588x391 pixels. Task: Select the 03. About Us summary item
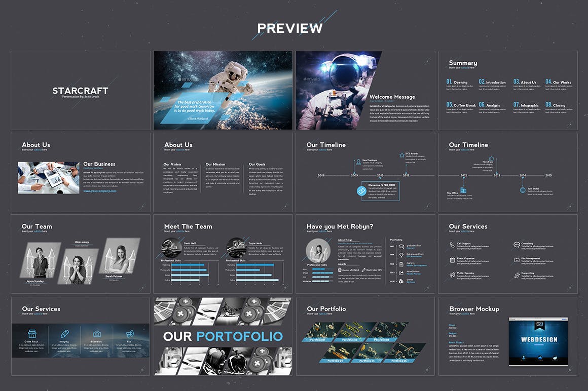click(x=525, y=82)
